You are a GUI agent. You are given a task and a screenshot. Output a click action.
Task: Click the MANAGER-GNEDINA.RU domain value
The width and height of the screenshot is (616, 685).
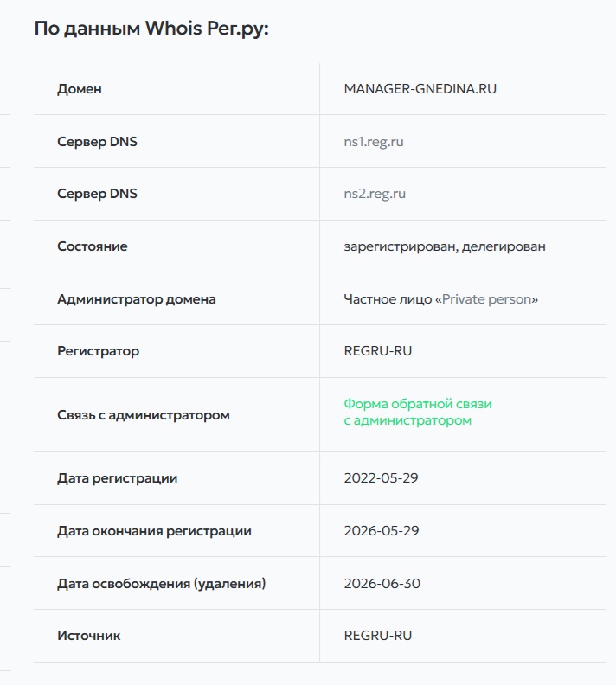point(420,89)
